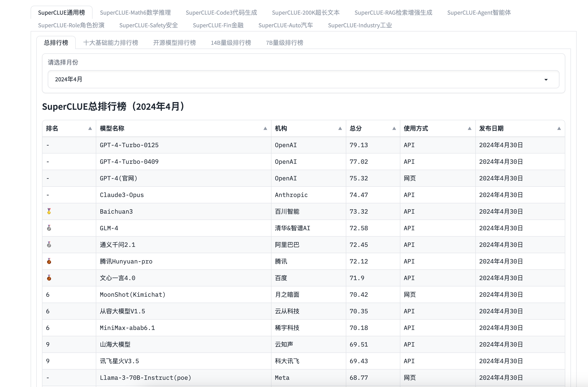Image resolution: width=588 pixels, height=387 pixels.
Task: Click the 2024年4月 month selection field
Action: pos(303,79)
